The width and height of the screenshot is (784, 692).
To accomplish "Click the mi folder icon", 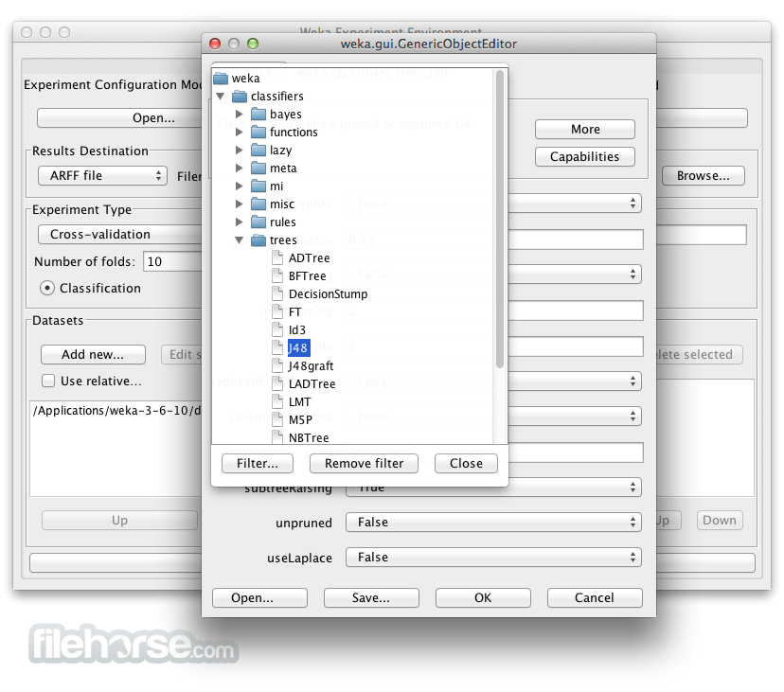I will click(258, 186).
